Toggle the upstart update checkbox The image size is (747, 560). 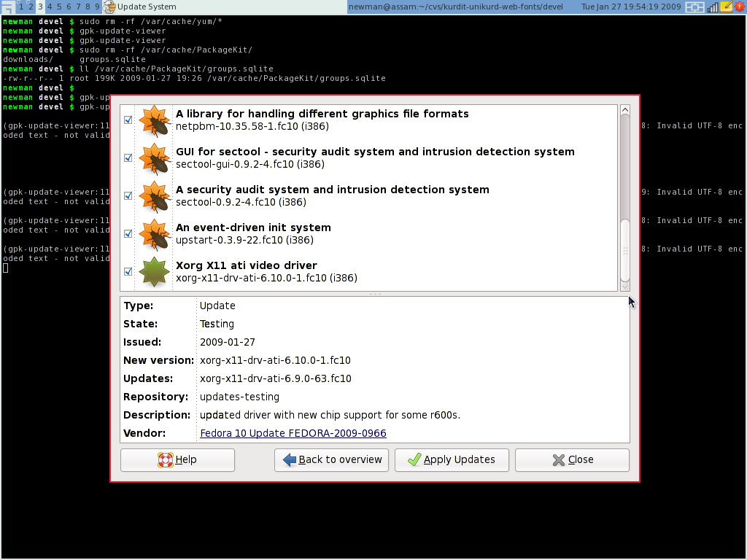click(128, 234)
